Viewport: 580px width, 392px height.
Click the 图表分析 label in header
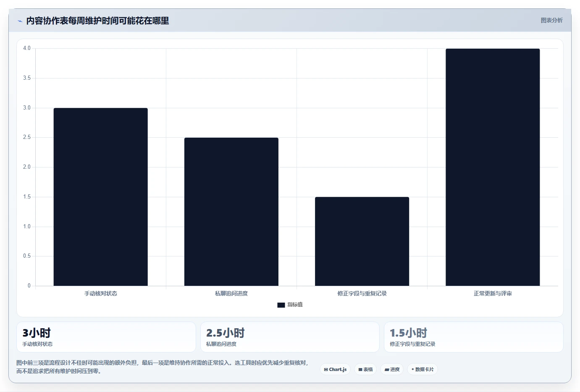click(x=551, y=20)
